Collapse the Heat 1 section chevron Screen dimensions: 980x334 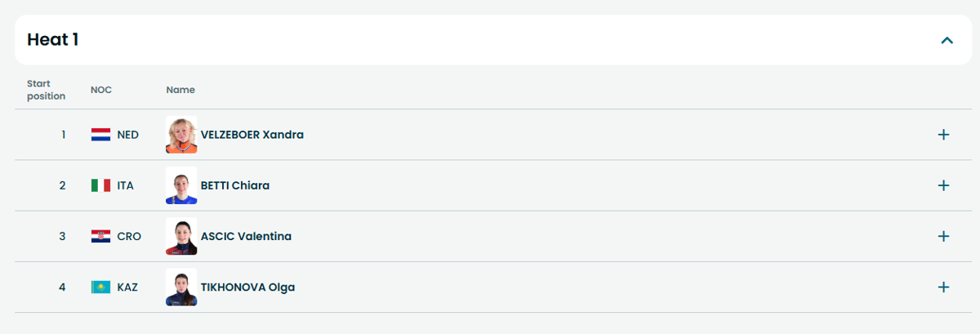coord(947,40)
